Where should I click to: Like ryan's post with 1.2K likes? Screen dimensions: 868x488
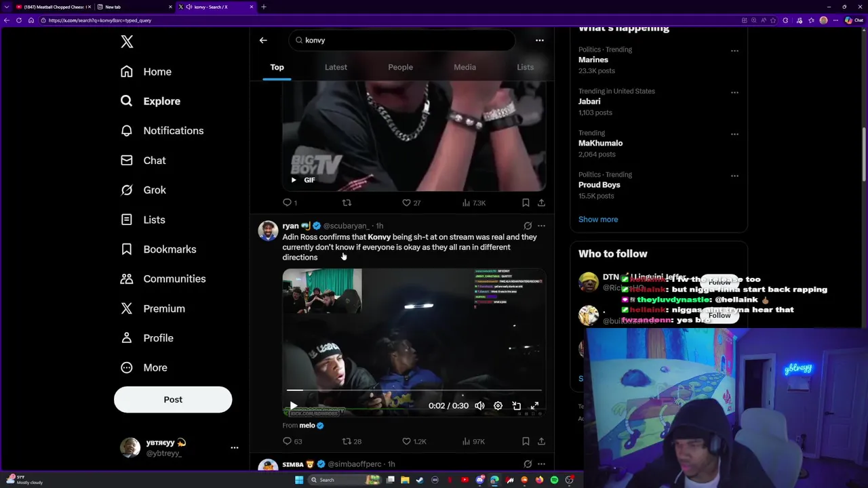[414, 441]
